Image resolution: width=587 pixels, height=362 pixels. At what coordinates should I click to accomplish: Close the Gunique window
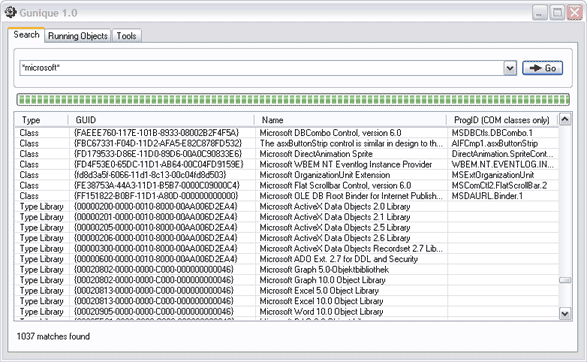(575, 13)
